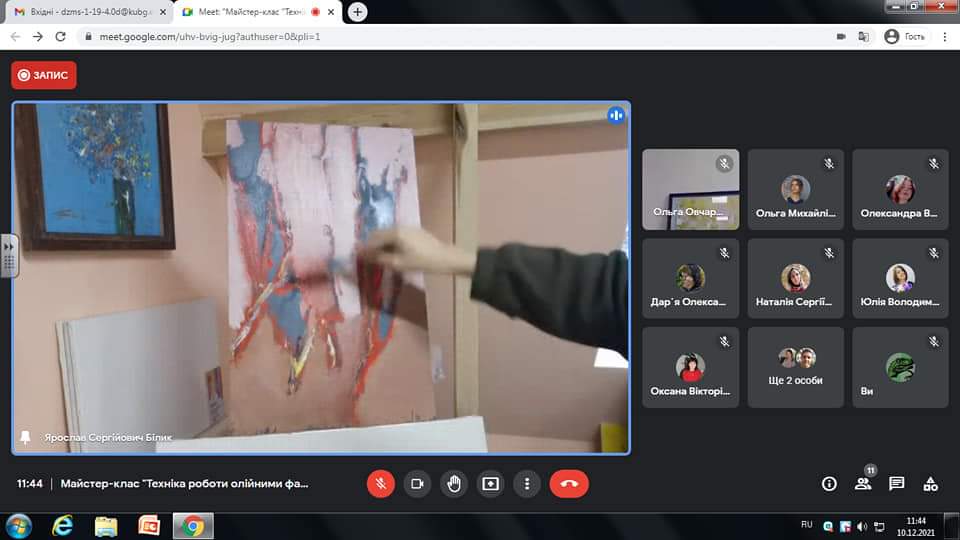The height and width of the screenshot is (540, 960).
Task: Open the activities panel icon
Action: pyautogui.click(x=931, y=484)
